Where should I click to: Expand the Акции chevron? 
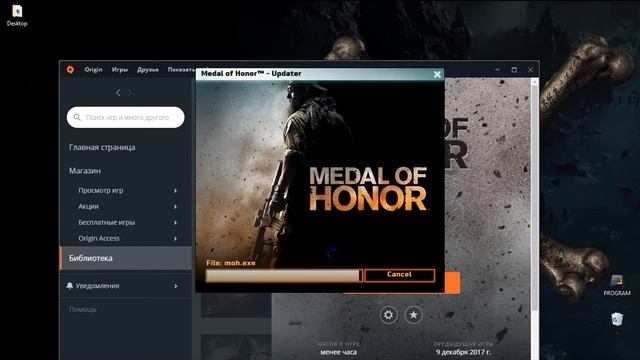tap(175, 206)
